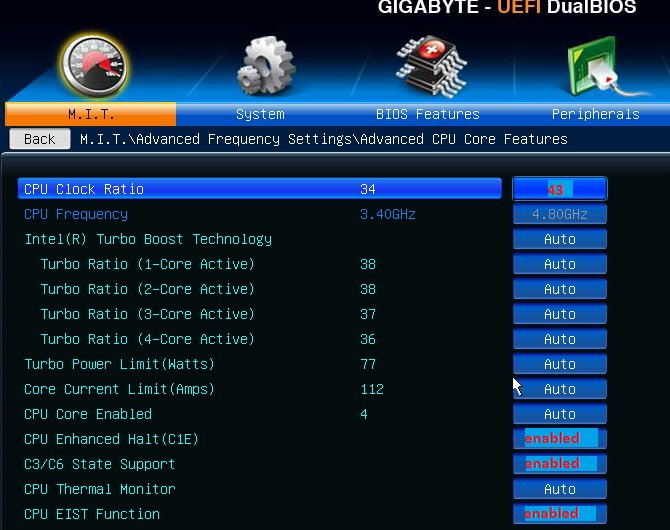670x530 pixels.
Task: Click the System gears icon
Action: click(266, 65)
